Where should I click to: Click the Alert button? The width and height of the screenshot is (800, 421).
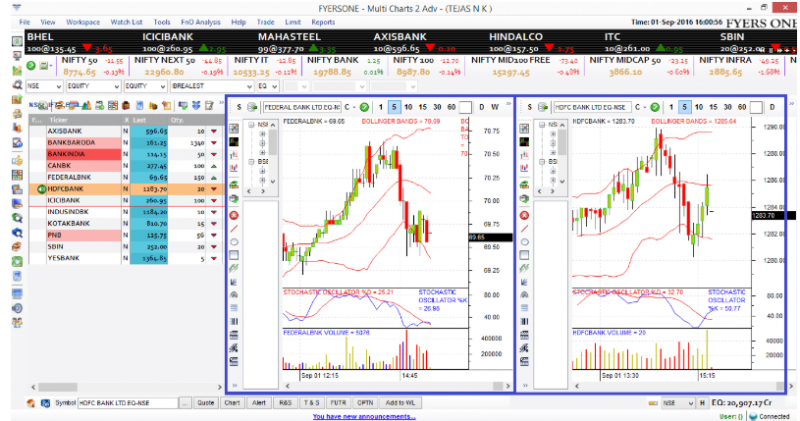[x=259, y=403]
